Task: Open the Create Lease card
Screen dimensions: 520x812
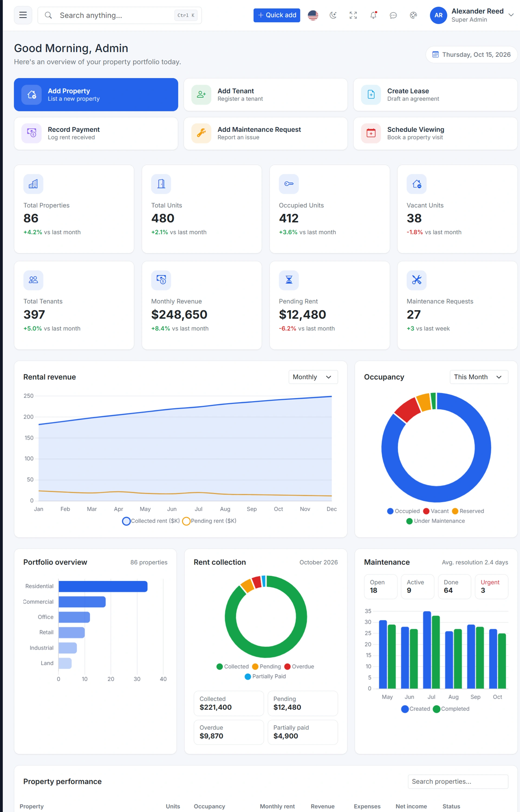Action: coord(435,95)
